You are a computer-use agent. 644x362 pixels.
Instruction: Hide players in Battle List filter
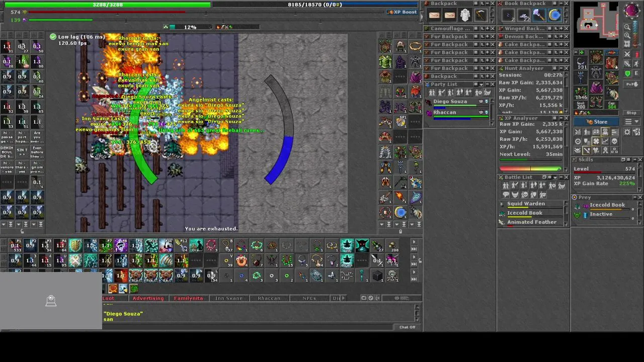point(506,185)
